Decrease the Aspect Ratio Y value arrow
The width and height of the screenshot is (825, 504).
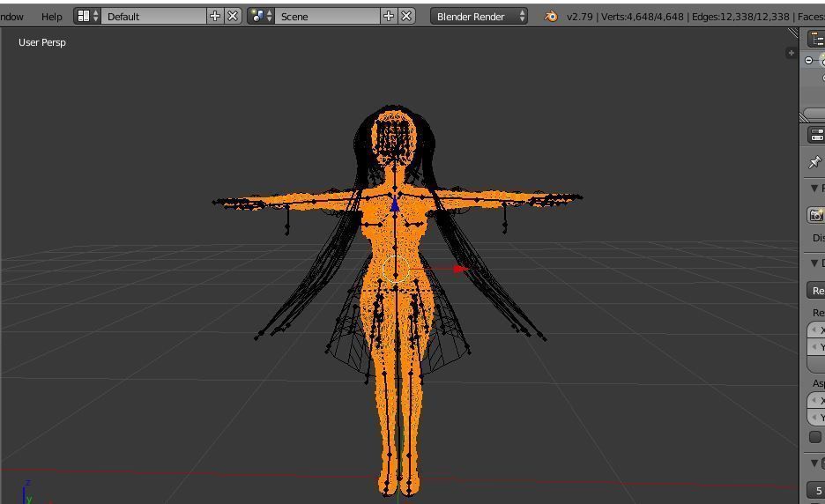(814, 418)
